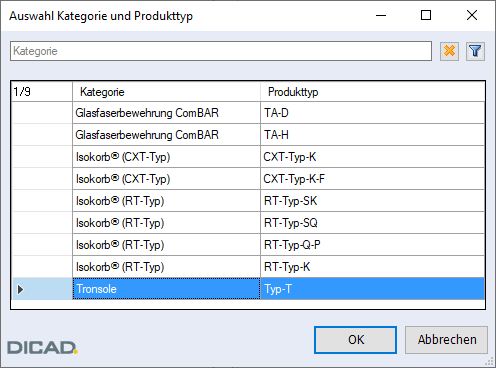
Task: Cancel dialog with Abbrechen button
Action: click(446, 340)
